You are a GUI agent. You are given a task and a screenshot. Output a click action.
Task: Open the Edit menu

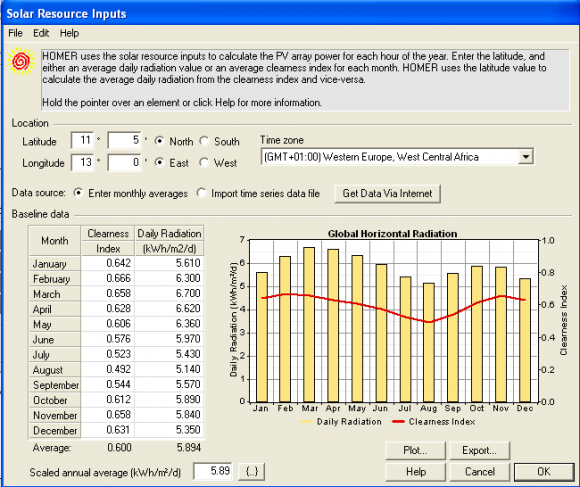[x=41, y=33]
